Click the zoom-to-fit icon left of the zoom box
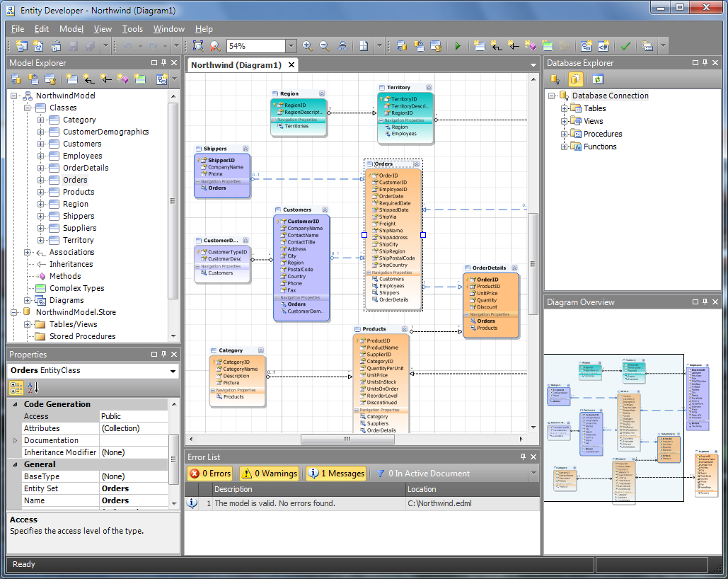 198,46
